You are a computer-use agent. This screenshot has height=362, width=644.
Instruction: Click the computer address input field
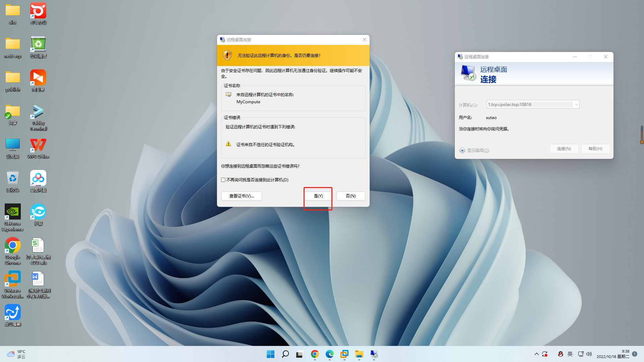click(x=530, y=105)
